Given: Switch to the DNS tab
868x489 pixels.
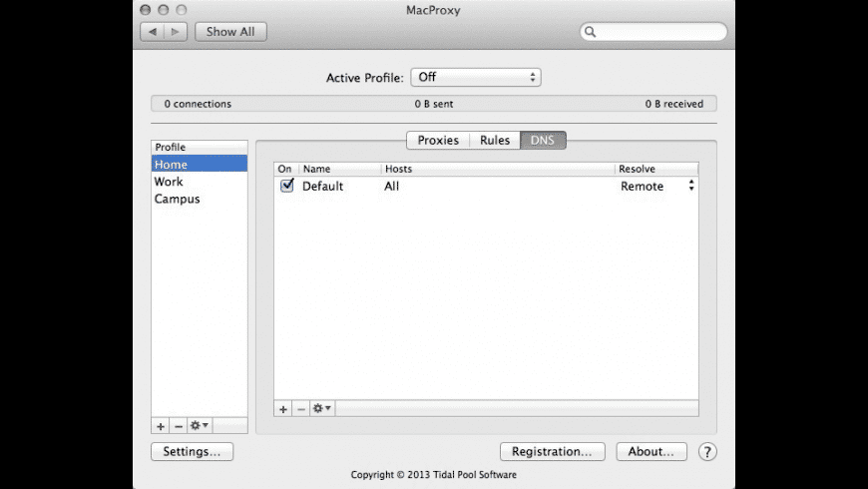Looking at the screenshot, I should 543,140.
